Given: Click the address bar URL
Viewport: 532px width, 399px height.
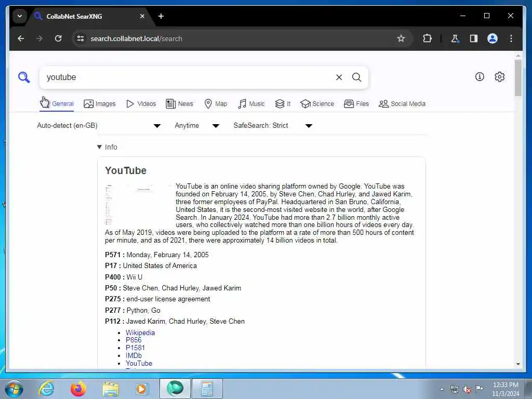Looking at the screenshot, I should click(x=137, y=38).
